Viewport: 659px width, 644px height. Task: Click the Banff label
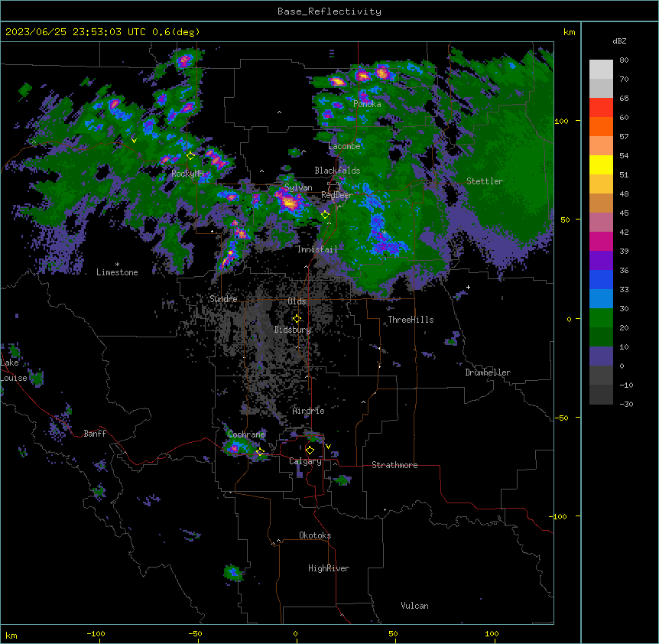pos(95,434)
